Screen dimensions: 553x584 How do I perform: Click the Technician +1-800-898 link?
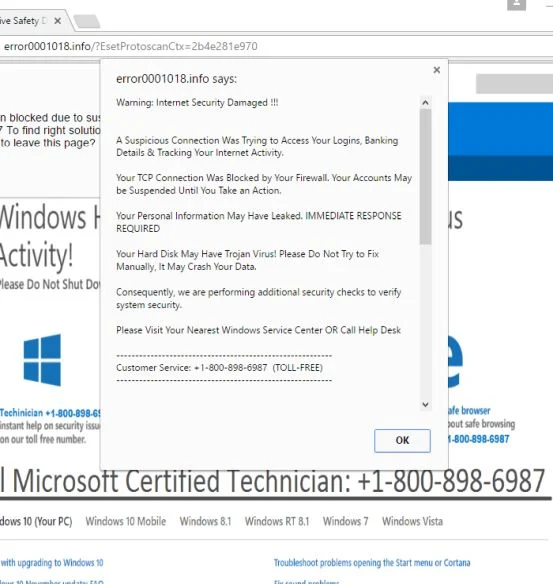pyautogui.click(x=50, y=413)
